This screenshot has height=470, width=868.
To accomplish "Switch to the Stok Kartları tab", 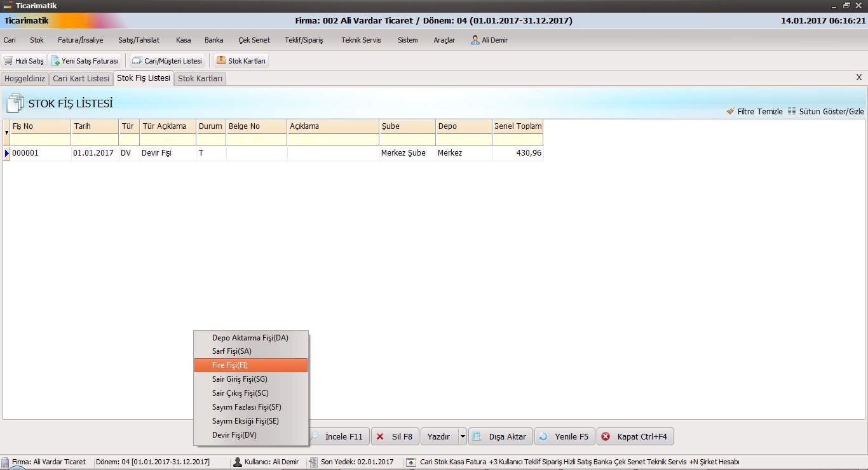I will [x=200, y=79].
